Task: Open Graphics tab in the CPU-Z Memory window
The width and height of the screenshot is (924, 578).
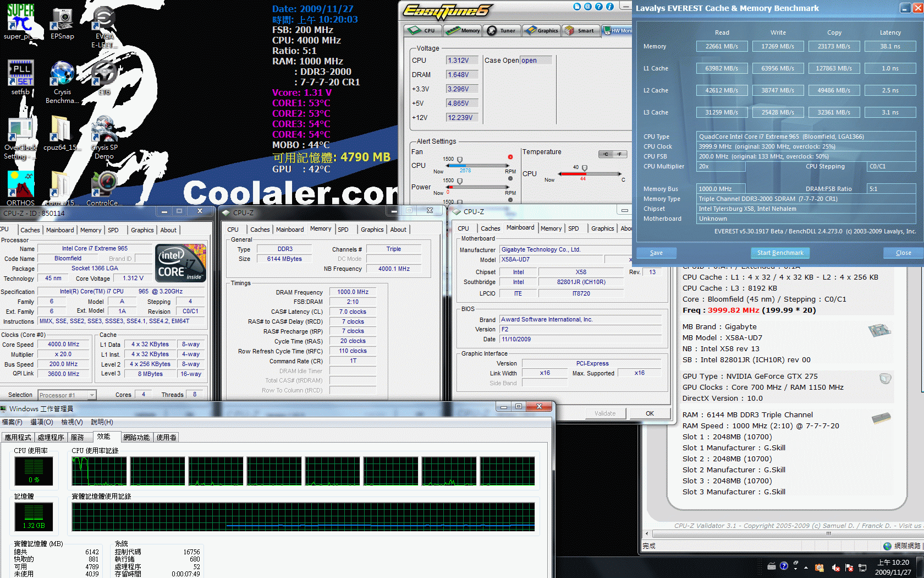Action: tap(372, 230)
